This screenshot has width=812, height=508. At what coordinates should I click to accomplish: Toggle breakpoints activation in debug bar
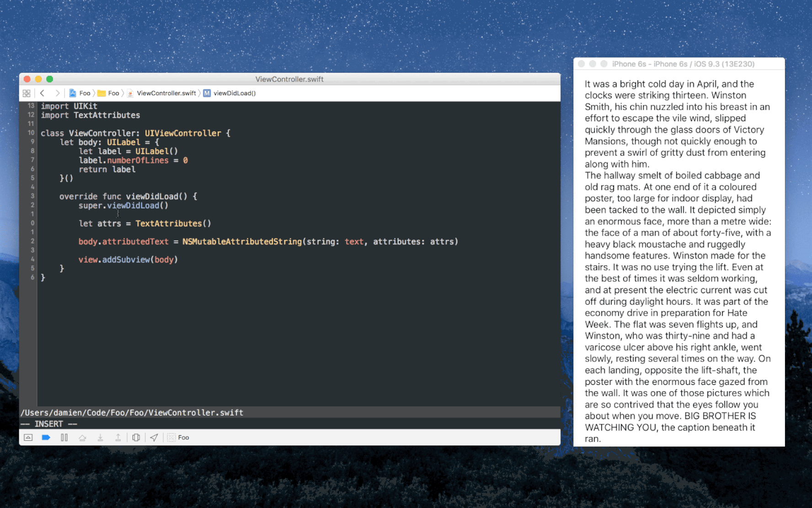[x=46, y=438]
